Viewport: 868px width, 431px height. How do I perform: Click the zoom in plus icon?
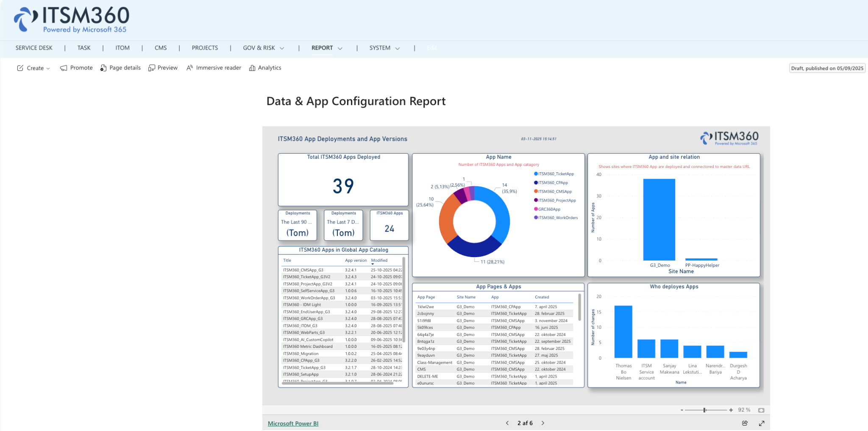point(731,410)
